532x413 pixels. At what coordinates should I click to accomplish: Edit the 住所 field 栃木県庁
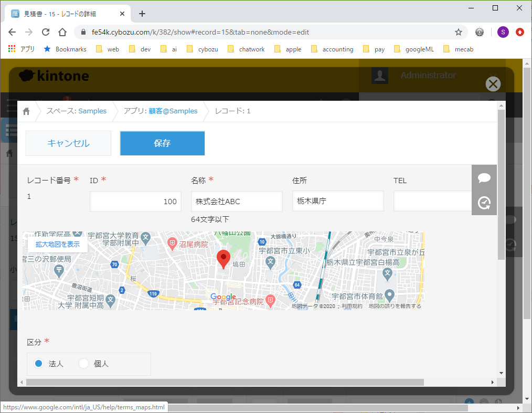338,201
